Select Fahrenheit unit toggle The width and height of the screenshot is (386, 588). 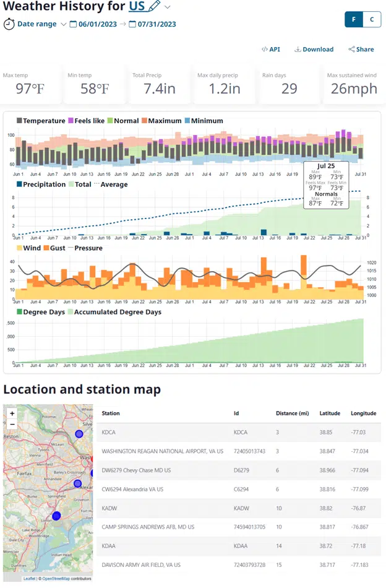pyautogui.click(x=354, y=19)
